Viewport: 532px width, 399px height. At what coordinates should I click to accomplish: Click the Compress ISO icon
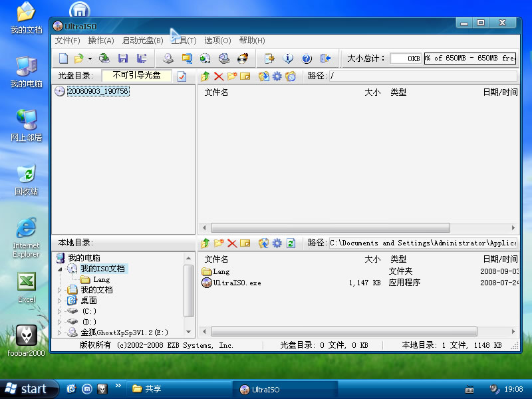click(x=187, y=59)
